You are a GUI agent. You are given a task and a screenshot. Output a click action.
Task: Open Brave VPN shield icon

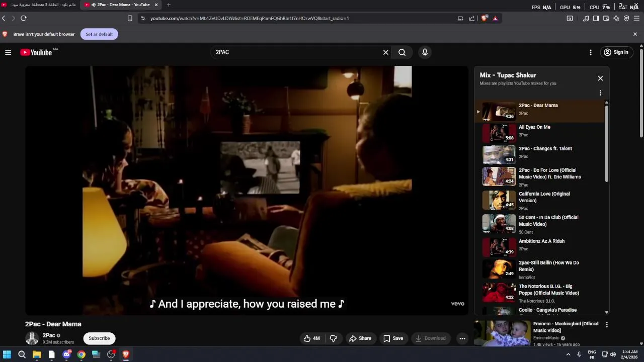(x=626, y=18)
